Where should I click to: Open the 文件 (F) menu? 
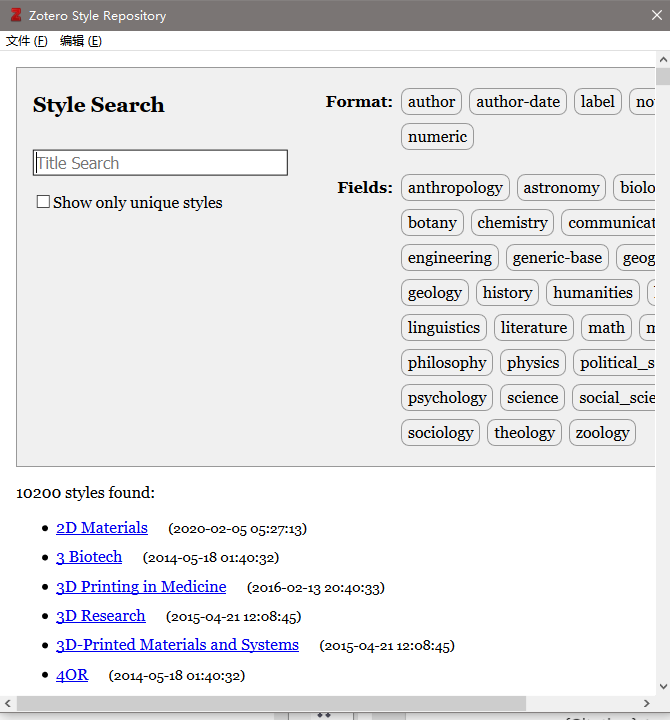click(27, 41)
